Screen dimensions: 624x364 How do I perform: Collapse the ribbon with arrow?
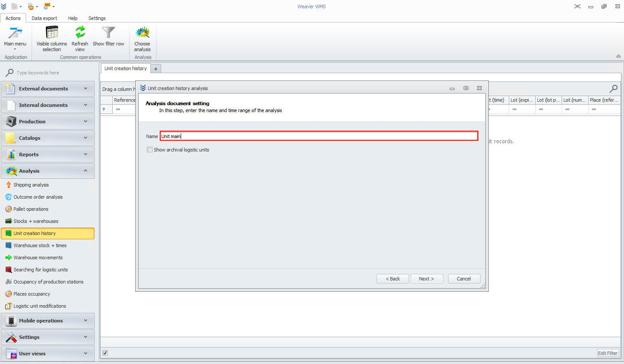[x=618, y=56]
